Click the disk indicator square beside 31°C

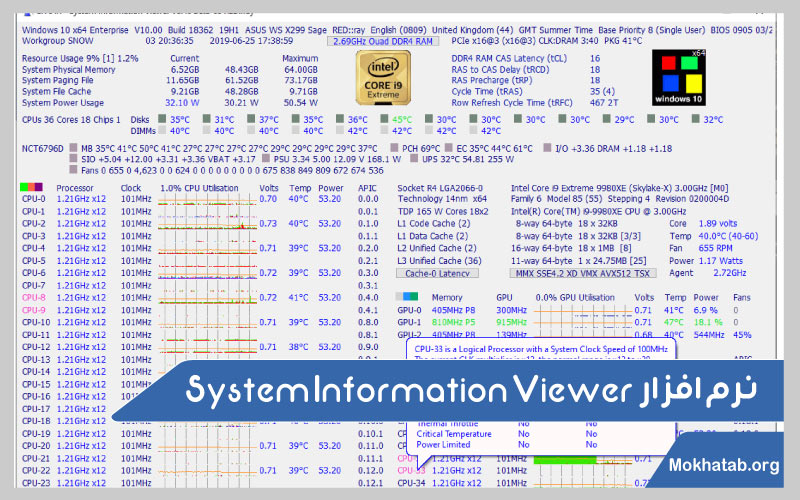point(206,118)
